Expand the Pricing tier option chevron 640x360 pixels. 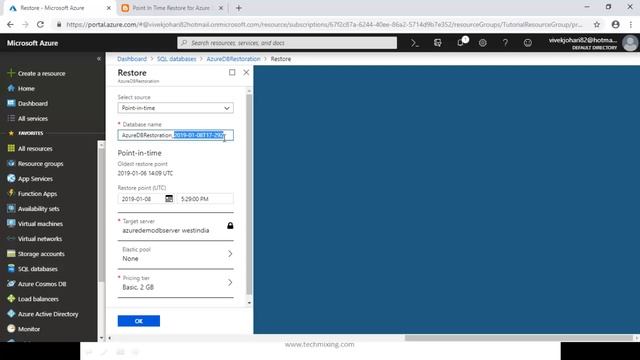click(230, 282)
